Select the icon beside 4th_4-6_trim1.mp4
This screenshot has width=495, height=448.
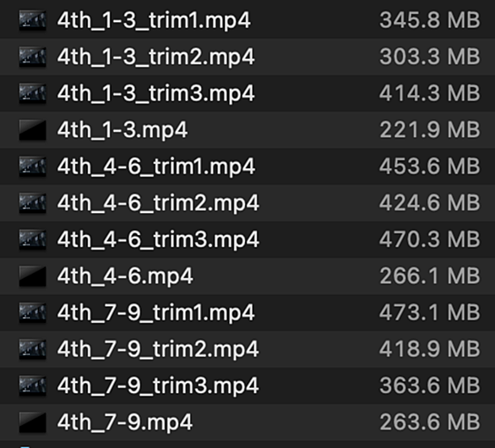point(32,167)
